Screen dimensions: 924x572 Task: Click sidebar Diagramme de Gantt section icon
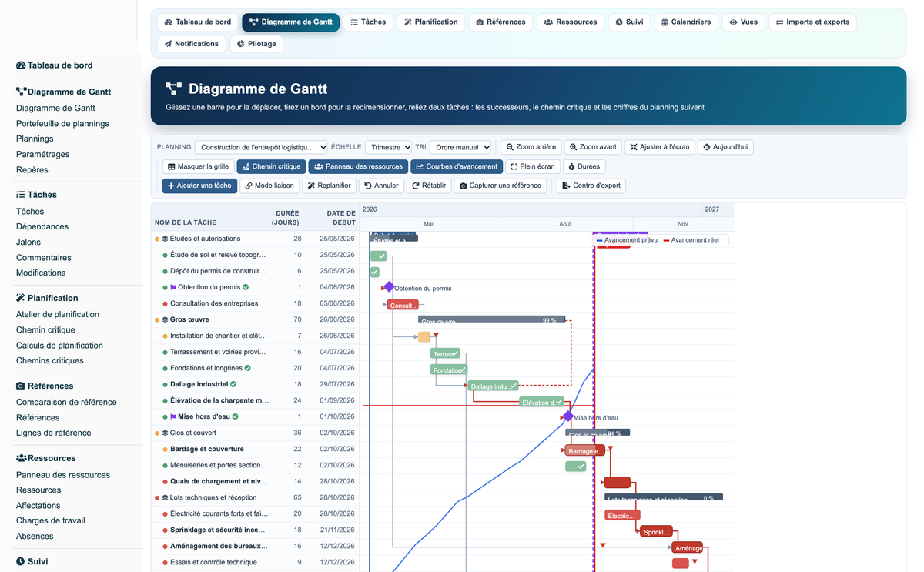21,92
